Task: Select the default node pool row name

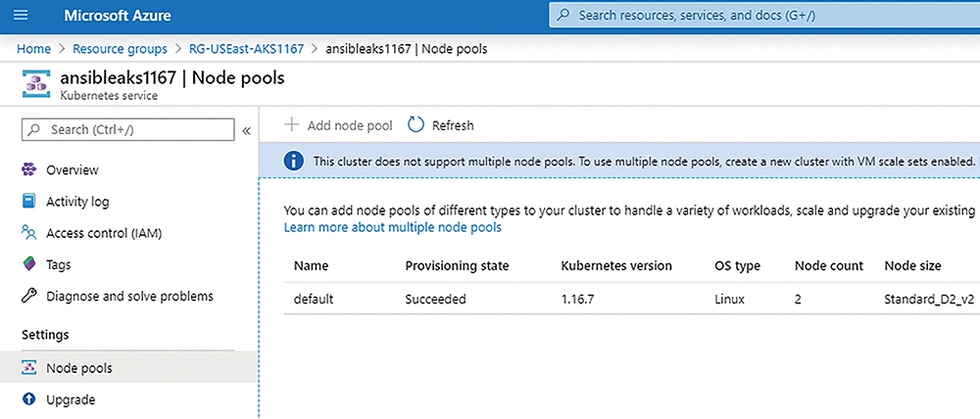Action: tap(314, 300)
